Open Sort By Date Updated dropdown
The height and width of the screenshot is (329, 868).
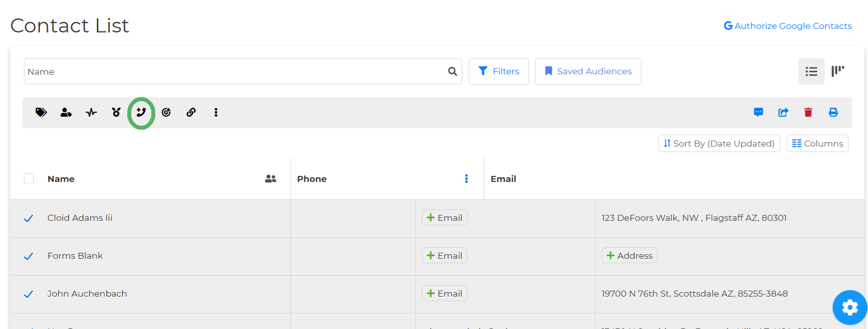719,144
